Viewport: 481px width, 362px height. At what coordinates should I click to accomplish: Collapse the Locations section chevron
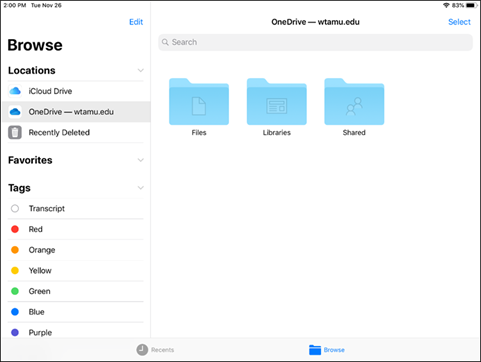141,70
